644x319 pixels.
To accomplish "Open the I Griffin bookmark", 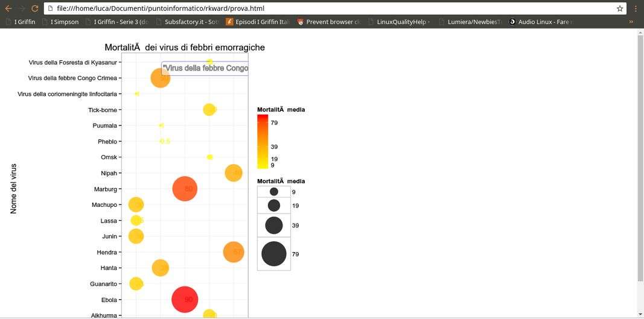I will click(x=21, y=22).
